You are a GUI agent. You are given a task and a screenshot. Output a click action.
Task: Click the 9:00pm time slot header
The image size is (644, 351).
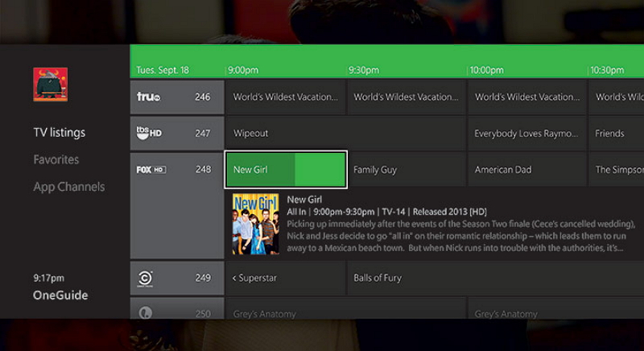tap(243, 70)
